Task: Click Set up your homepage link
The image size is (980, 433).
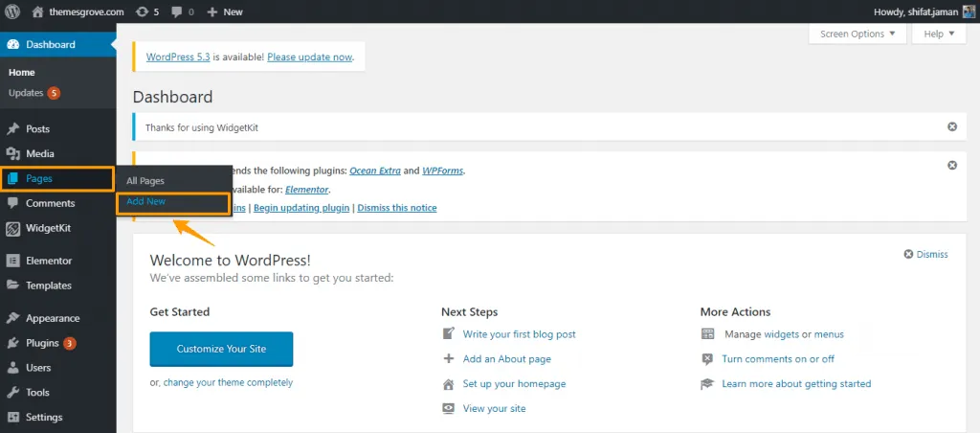Action: [514, 383]
